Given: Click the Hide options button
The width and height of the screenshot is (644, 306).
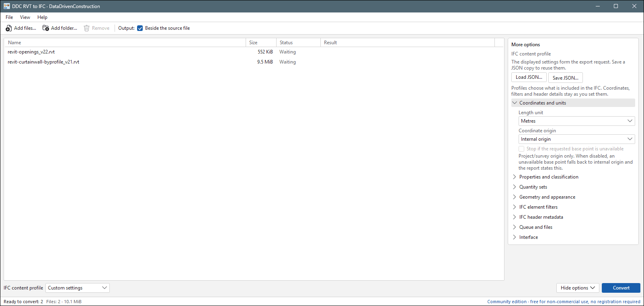Looking at the screenshot, I should coord(578,288).
